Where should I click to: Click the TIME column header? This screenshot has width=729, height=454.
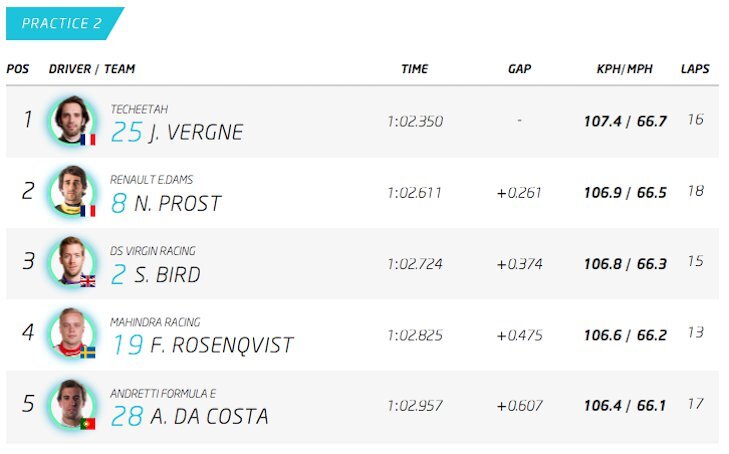(x=415, y=69)
